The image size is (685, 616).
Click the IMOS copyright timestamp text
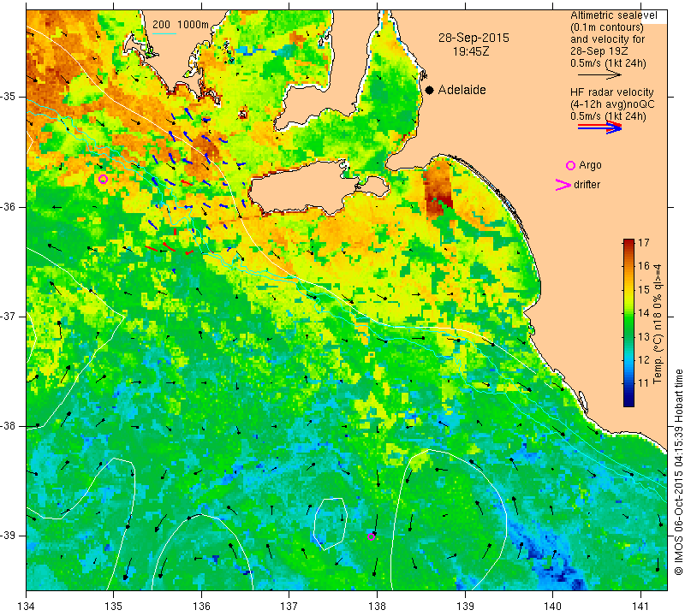[678, 472]
